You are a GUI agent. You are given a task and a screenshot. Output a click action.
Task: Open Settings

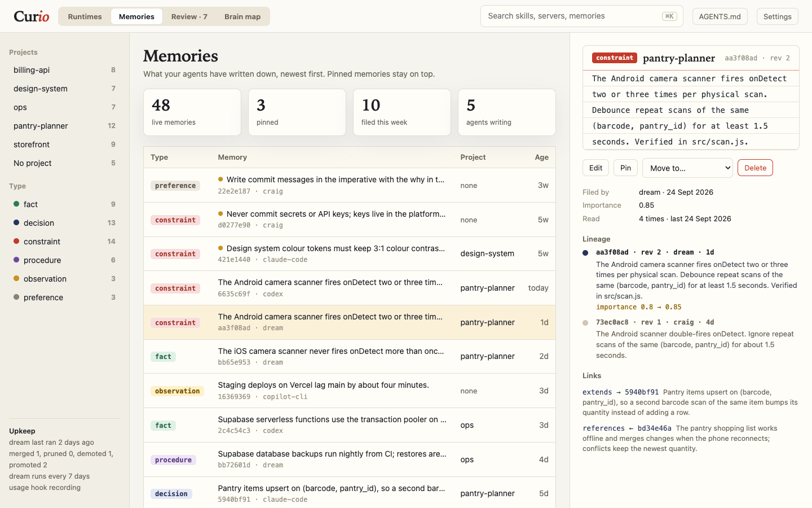pyautogui.click(x=777, y=16)
